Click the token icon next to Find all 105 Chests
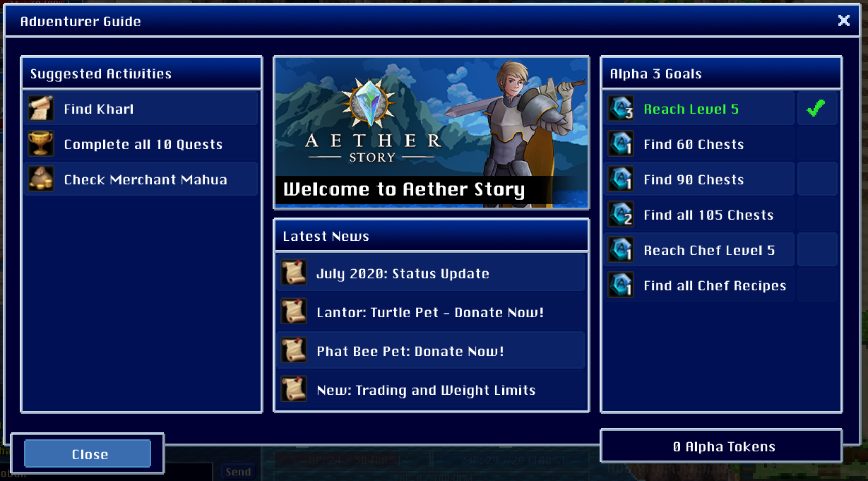Screen dimensions: 868x481 621,215
